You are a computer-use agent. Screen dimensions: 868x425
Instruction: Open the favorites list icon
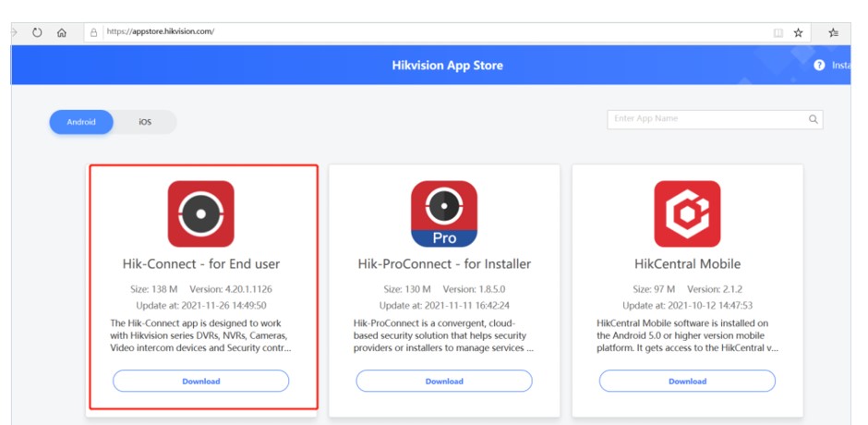[834, 32]
